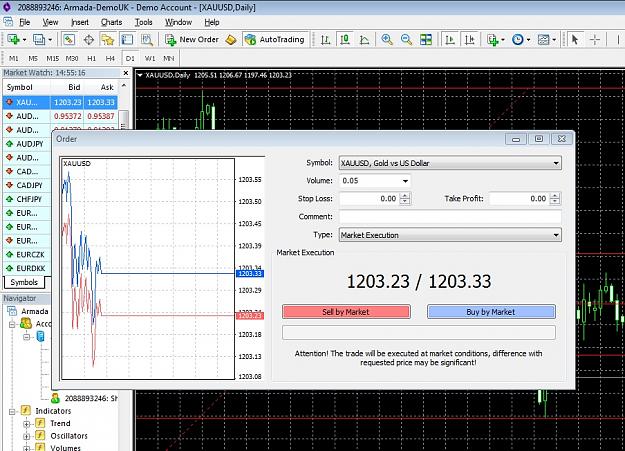Select the W1 timeframe
Image resolution: width=625 pixels, height=451 pixels.
pos(150,58)
